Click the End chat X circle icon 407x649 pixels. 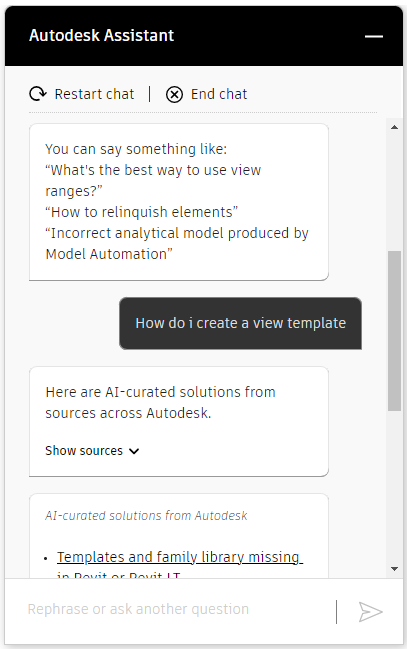point(174,94)
